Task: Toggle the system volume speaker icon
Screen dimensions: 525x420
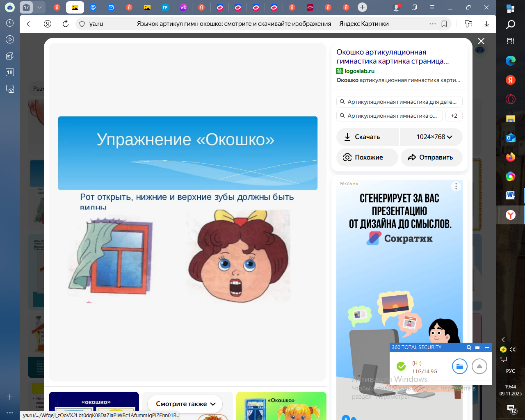Action: [x=512, y=349]
